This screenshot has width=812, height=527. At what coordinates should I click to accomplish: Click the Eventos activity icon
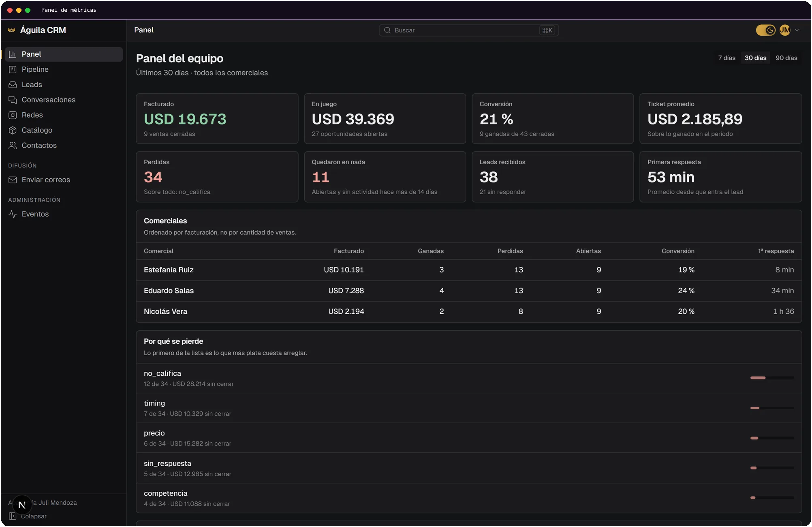coord(13,214)
